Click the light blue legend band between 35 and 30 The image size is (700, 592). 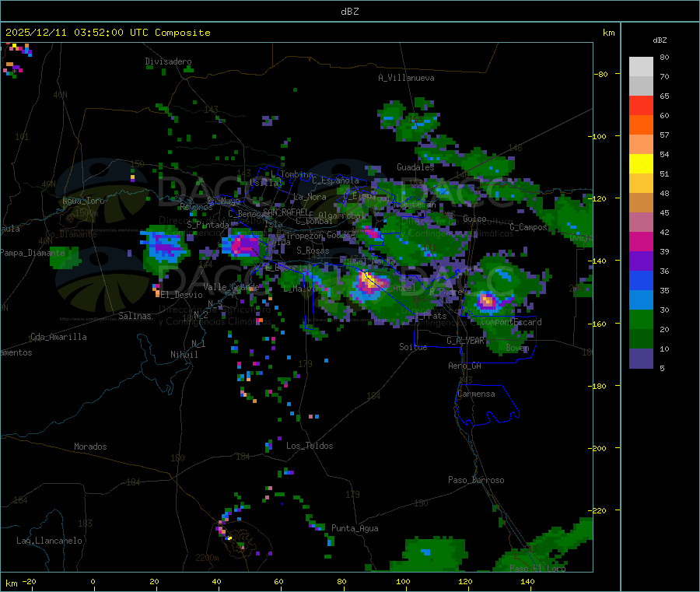pyautogui.click(x=641, y=300)
